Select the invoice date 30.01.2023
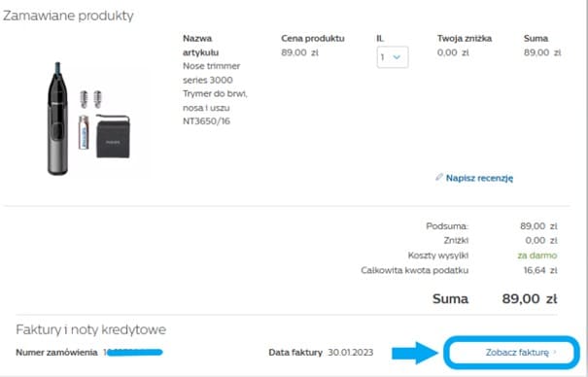The width and height of the screenshot is (588, 377). 350,353
